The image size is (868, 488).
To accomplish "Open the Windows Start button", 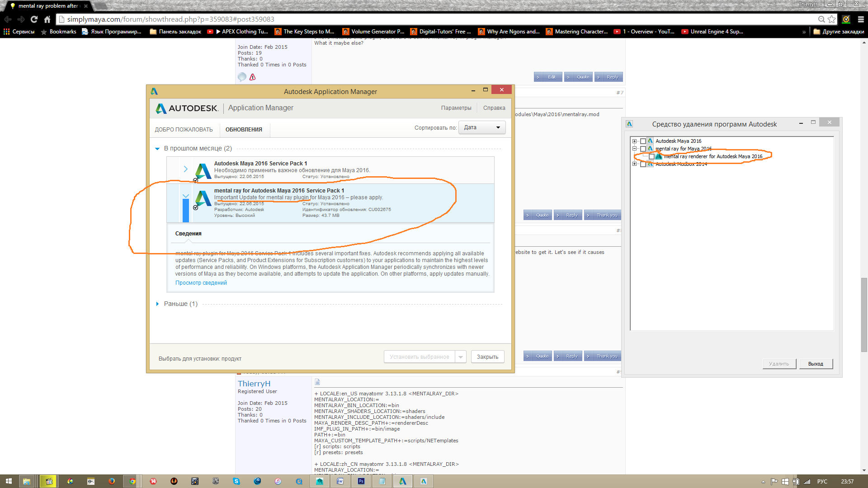I will pos(9,481).
